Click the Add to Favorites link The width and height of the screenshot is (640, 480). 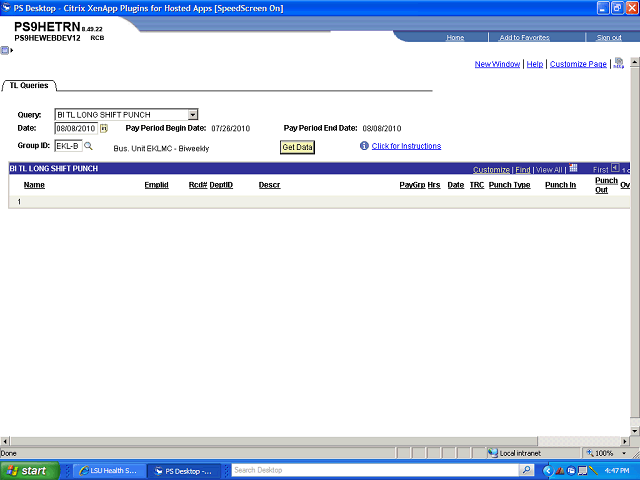coord(524,37)
